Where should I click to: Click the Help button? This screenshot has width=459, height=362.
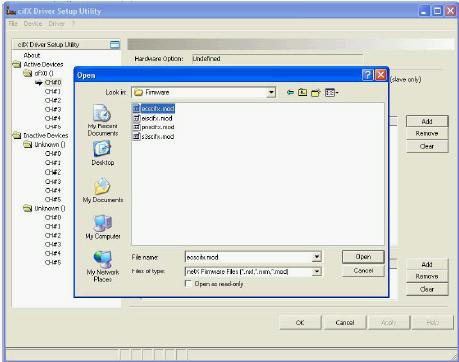[x=433, y=323]
